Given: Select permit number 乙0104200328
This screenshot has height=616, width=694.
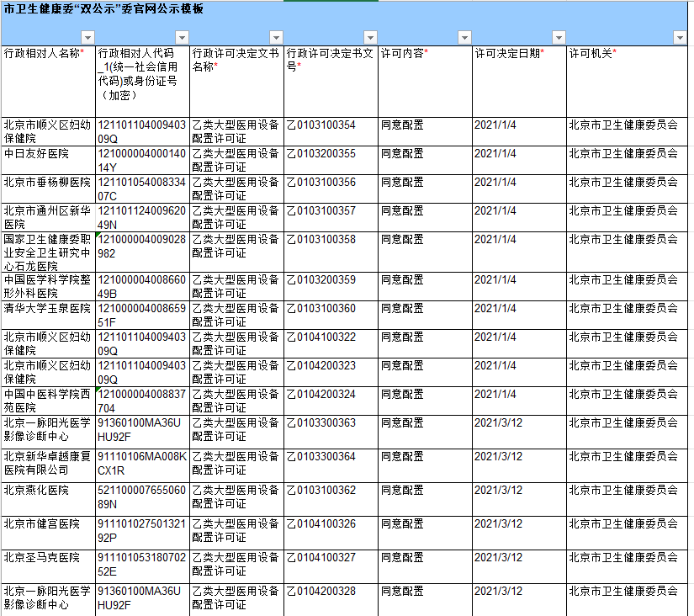Looking at the screenshot, I should tap(331, 600).
